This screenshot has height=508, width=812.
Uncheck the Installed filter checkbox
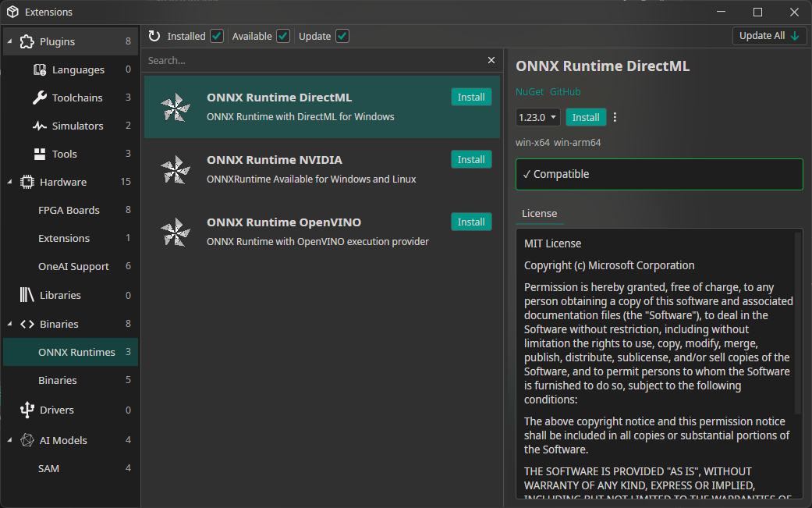(217, 36)
